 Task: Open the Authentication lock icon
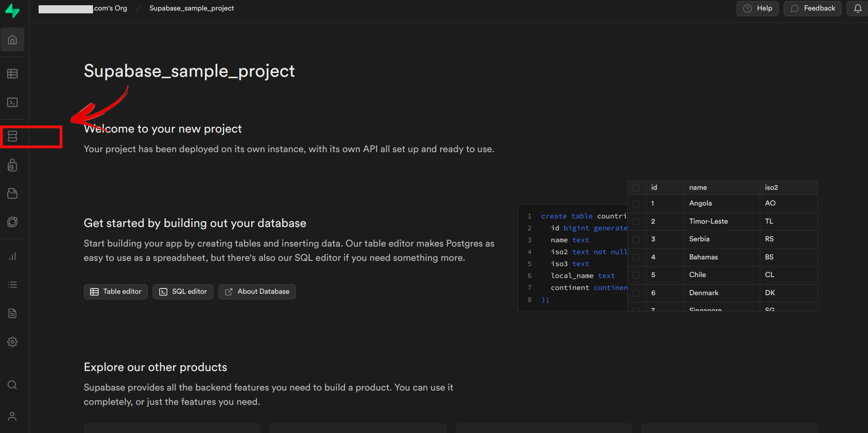click(x=12, y=165)
